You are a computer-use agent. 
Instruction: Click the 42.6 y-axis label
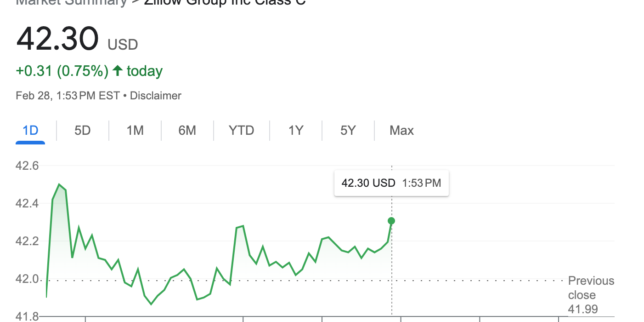click(27, 166)
